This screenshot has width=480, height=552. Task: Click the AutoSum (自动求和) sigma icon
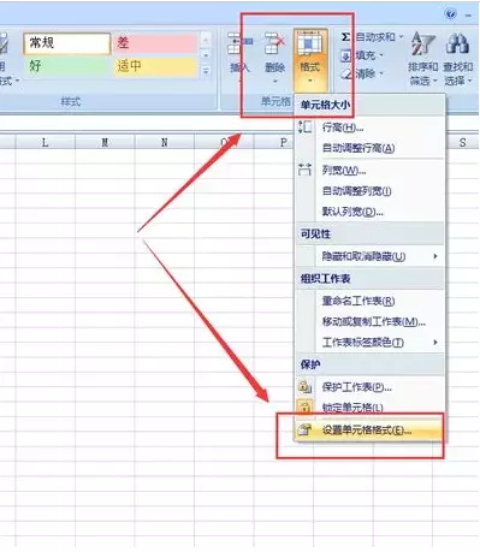[346, 37]
